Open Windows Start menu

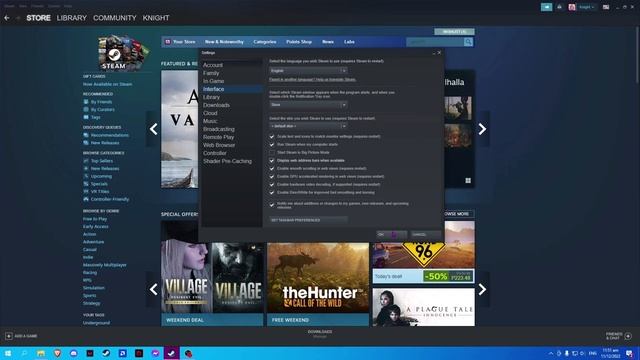coord(8,353)
